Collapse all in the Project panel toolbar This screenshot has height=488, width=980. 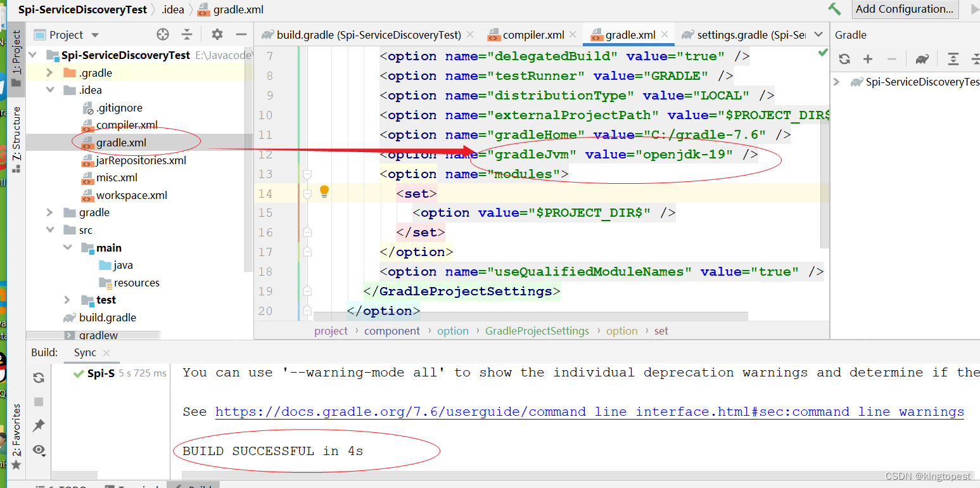click(187, 35)
